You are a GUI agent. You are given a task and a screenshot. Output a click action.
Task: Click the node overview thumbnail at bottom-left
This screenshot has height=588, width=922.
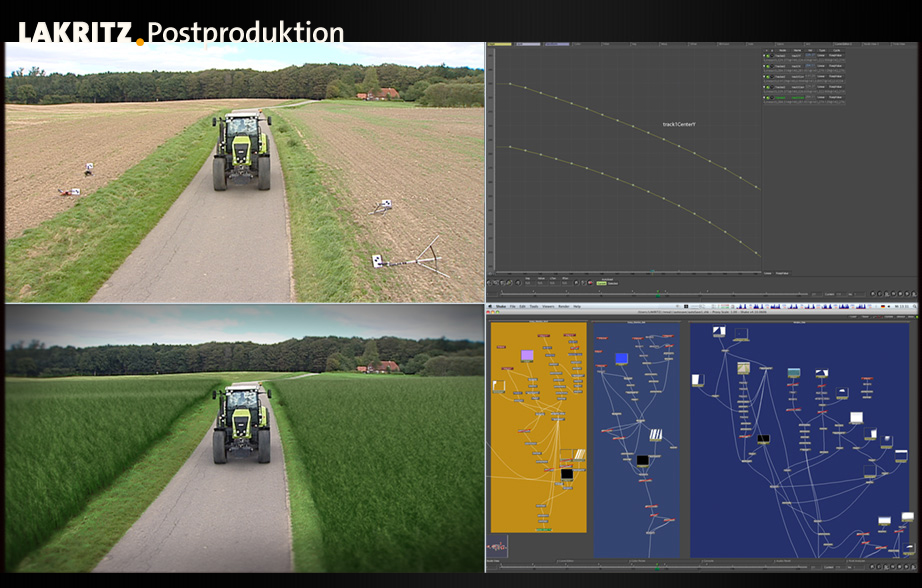497,547
